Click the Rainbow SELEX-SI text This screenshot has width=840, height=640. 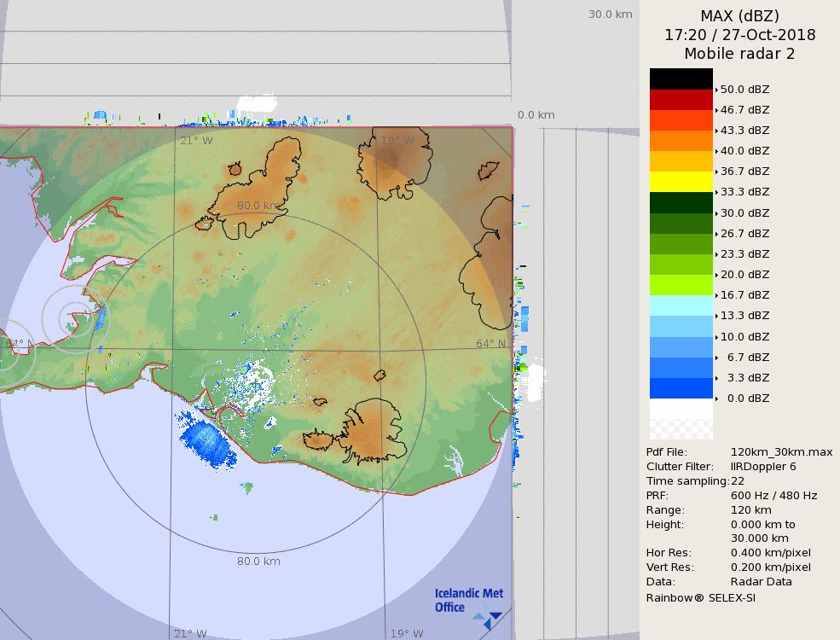(700, 597)
